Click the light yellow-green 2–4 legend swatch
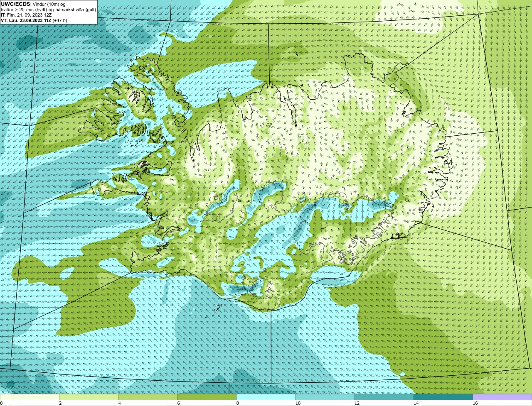 [89, 397]
